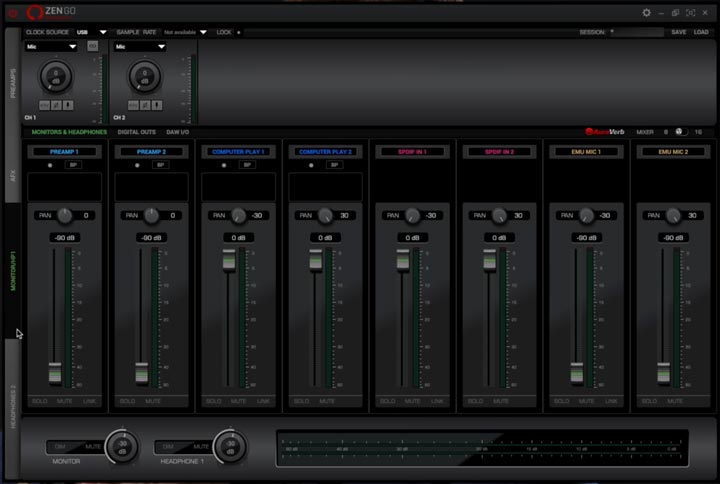Switch to Digital Outs tab
Viewport: 720px width, 484px height.
click(x=136, y=132)
